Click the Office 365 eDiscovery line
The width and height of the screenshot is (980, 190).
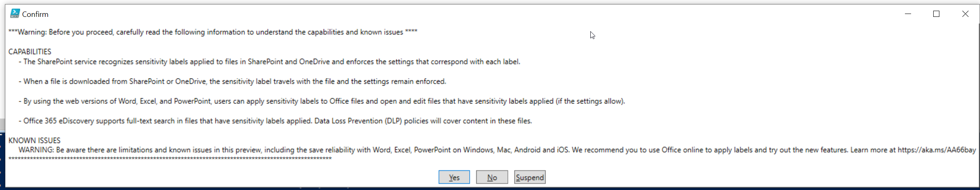coord(275,121)
